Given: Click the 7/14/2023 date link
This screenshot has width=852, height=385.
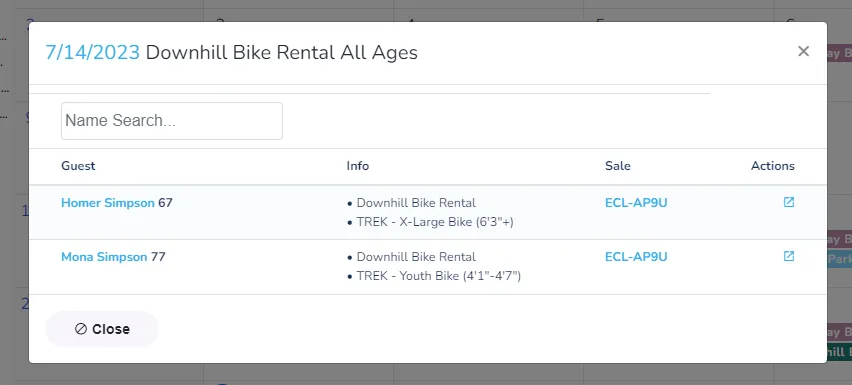Looking at the screenshot, I should coord(92,53).
